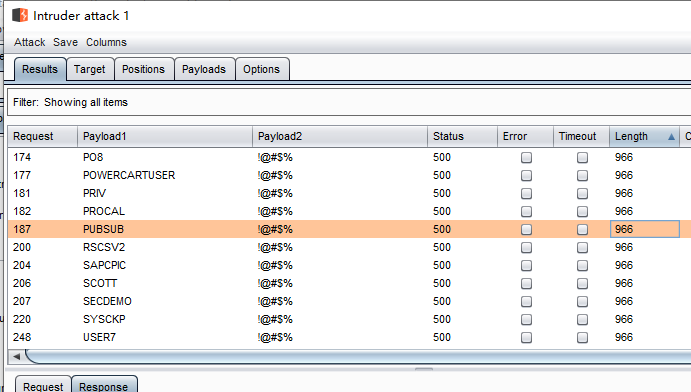691x392 pixels.
Task: Switch to the Options tab
Action: (x=262, y=69)
